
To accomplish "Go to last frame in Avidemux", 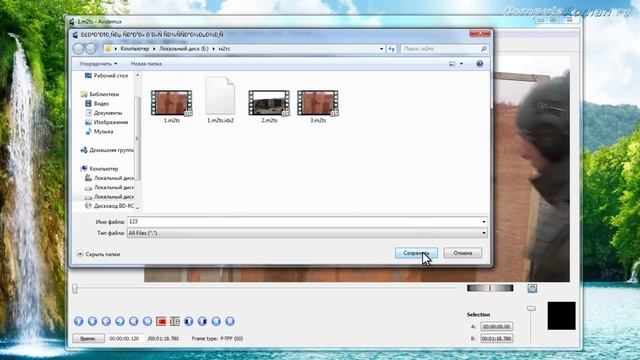I will point(230,321).
